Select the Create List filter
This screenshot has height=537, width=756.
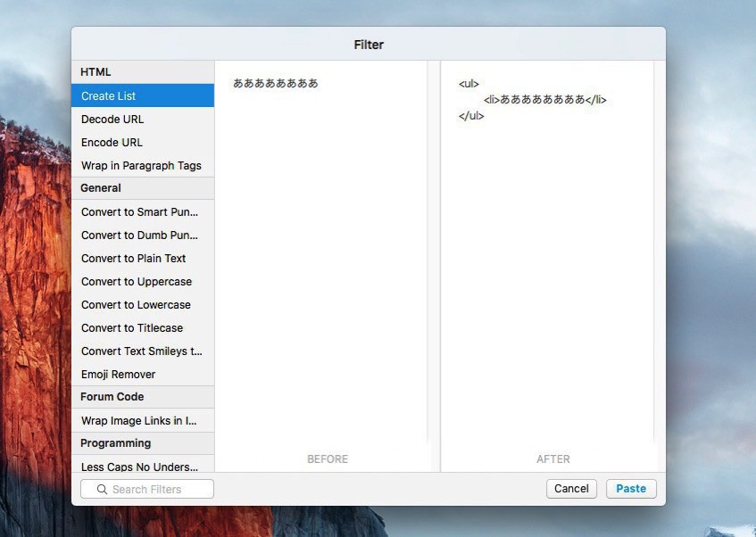[143, 95]
